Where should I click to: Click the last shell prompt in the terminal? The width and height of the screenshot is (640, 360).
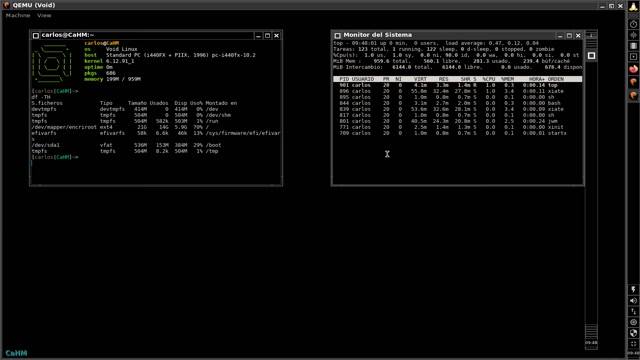tap(55, 157)
